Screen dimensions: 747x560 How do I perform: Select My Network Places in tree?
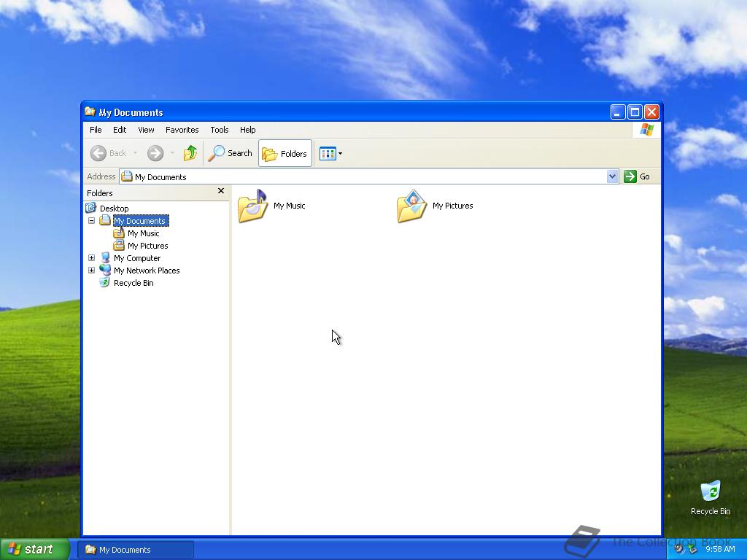click(x=147, y=271)
